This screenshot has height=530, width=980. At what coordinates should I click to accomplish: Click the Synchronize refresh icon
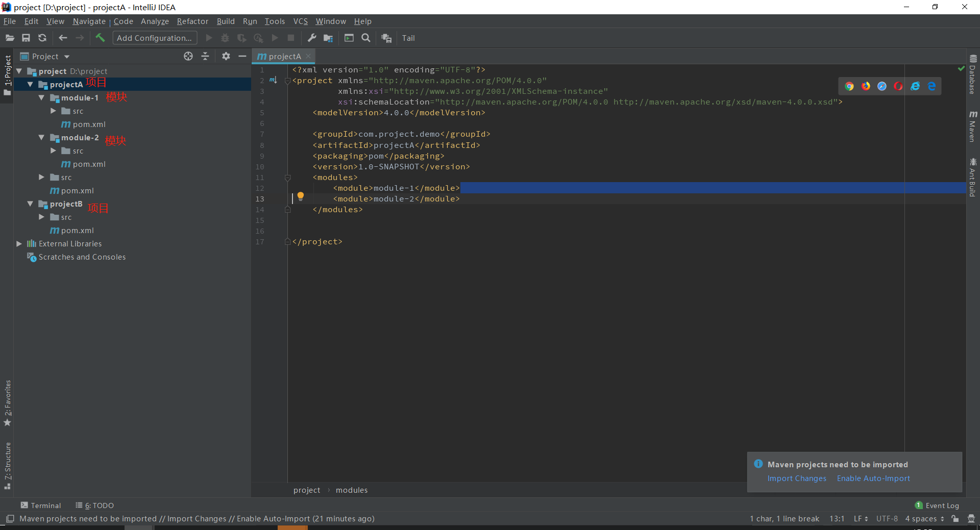pos(42,38)
